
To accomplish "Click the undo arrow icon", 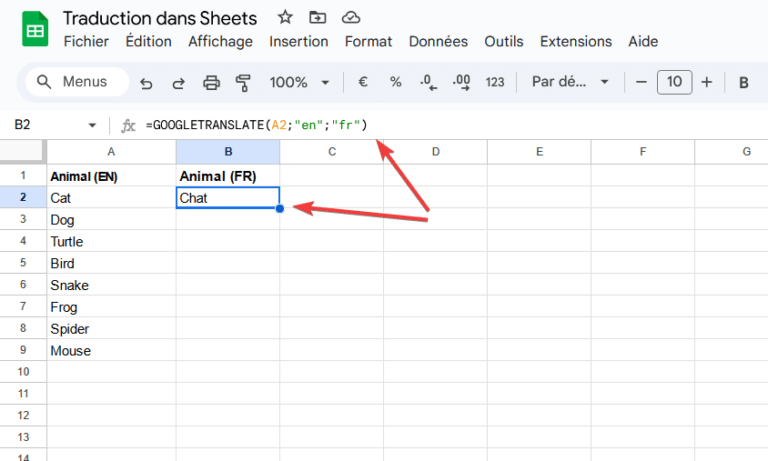I will point(146,83).
